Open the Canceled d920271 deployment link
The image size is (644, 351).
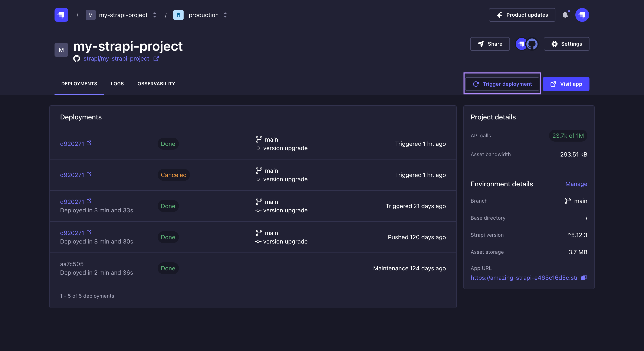coord(72,175)
